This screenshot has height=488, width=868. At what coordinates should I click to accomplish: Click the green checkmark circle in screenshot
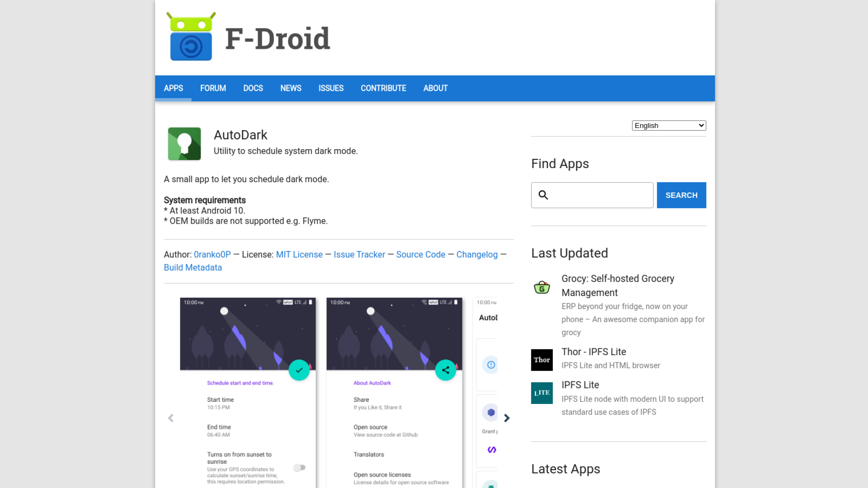coord(299,370)
